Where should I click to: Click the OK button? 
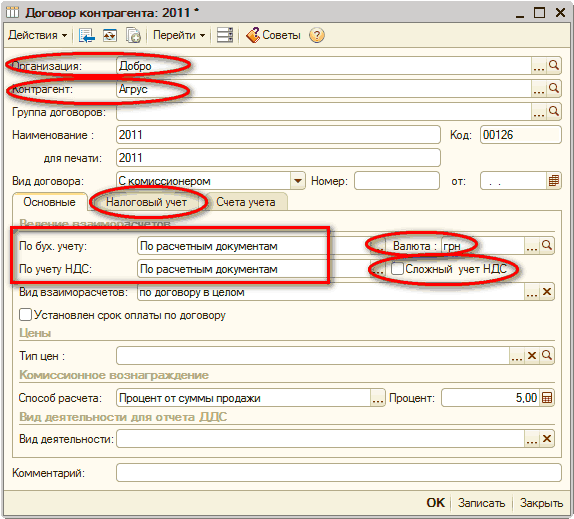coord(436,503)
